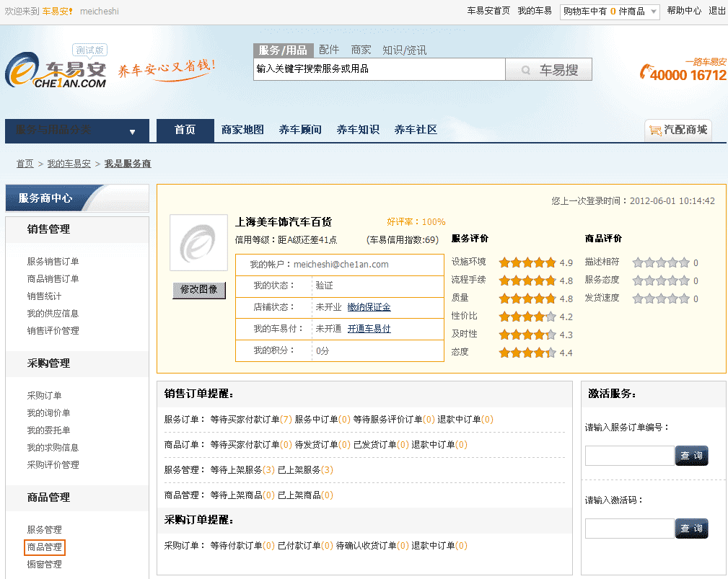
Task: Open 服务销售订单 in the sidebar
Action: click(53, 262)
